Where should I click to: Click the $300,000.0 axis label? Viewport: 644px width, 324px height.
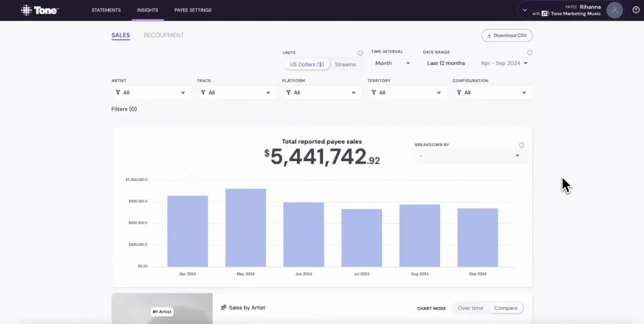(x=138, y=244)
